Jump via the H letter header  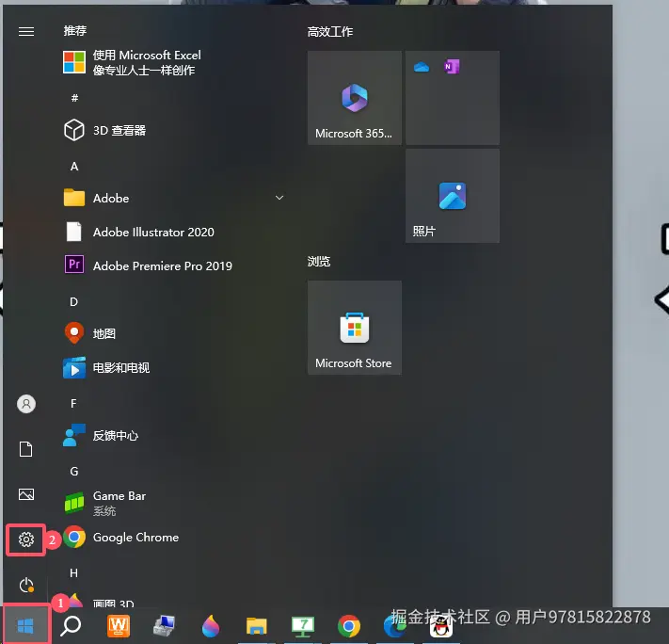click(x=73, y=572)
